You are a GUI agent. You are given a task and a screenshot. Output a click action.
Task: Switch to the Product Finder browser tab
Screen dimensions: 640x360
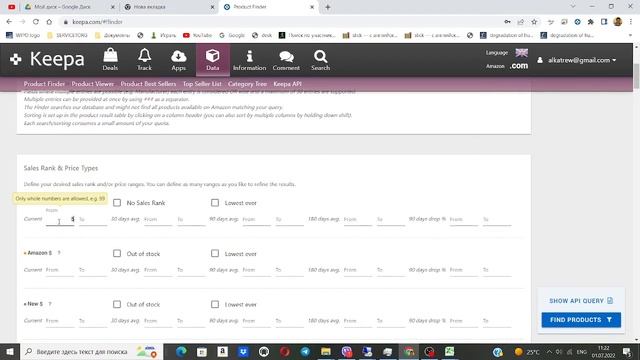tap(268, 7)
